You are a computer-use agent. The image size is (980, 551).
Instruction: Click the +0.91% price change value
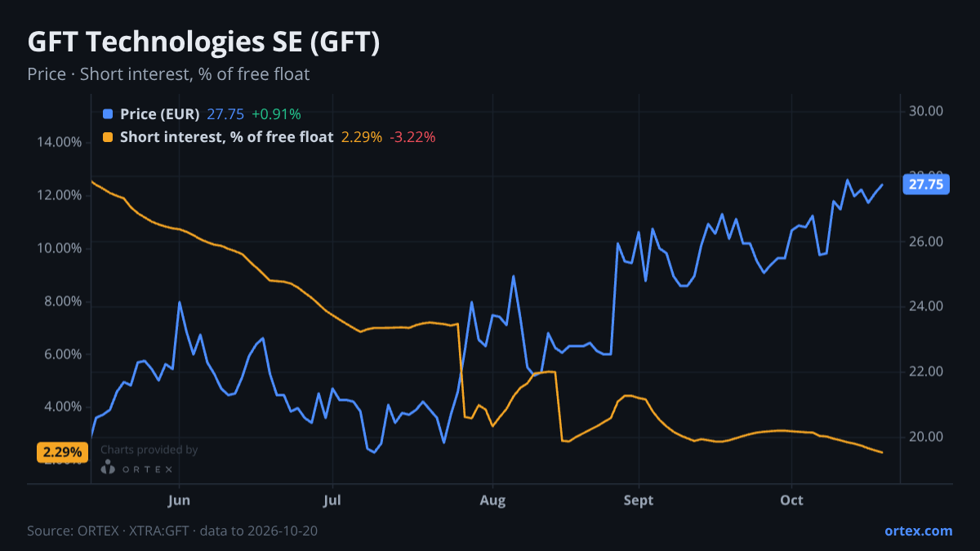(276, 114)
